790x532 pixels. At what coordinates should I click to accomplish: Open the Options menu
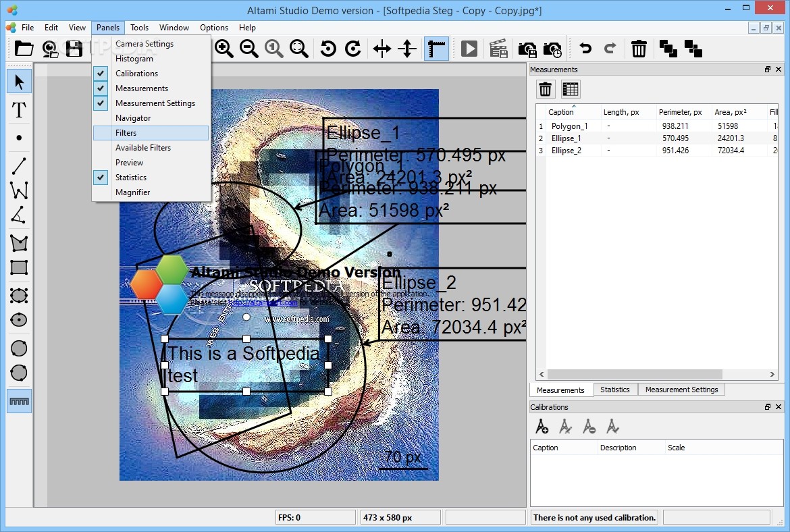214,28
